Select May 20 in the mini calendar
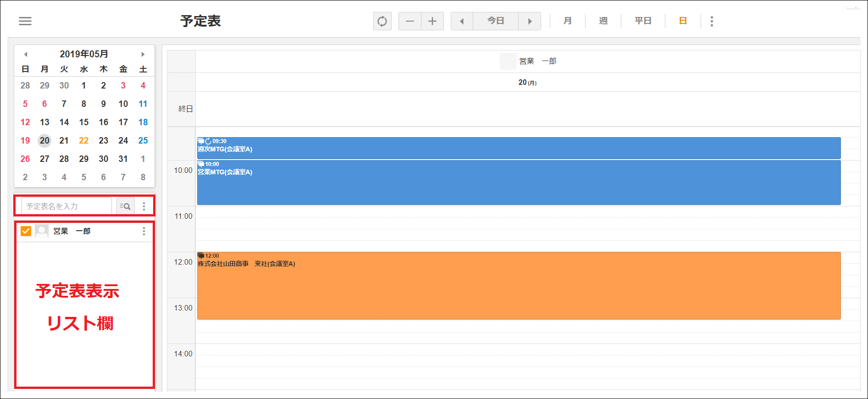 [x=44, y=140]
